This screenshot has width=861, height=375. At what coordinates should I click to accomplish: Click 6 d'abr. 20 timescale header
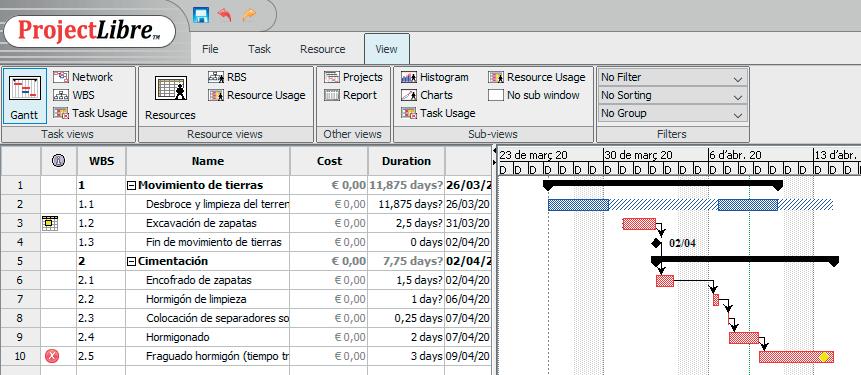[760, 155]
